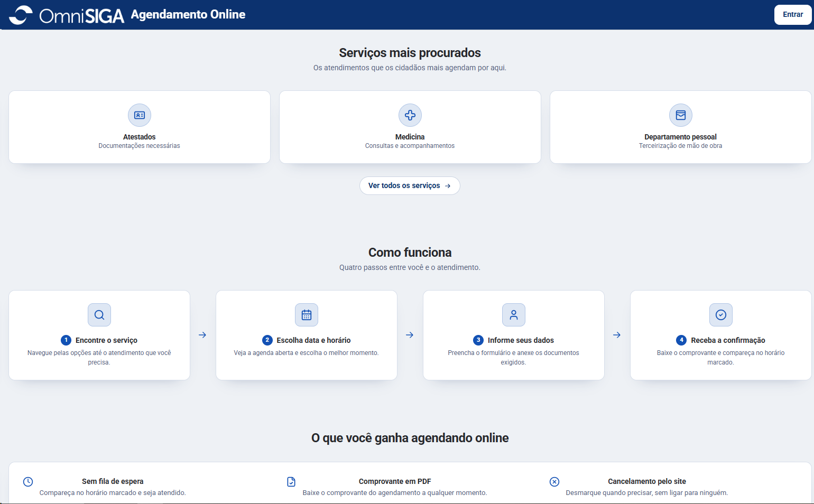This screenshot has height=504, width=814.
Task: Click the PDF document icon beside Comprovante em PDF
Action: point(291,482)
